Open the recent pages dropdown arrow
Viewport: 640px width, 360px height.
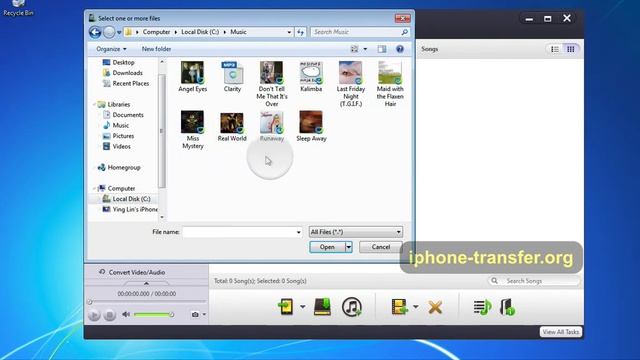pyautogui.click(x=119, y=32)
